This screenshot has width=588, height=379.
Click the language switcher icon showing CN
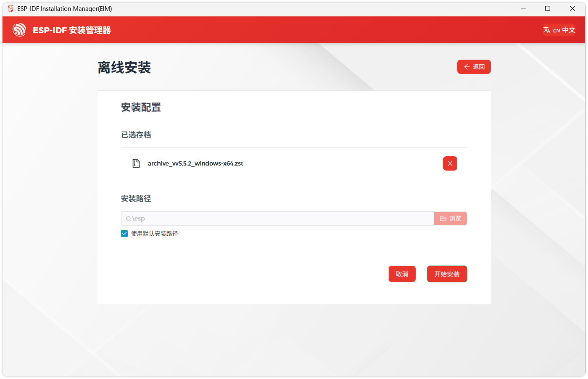click(x=547, y=30)
